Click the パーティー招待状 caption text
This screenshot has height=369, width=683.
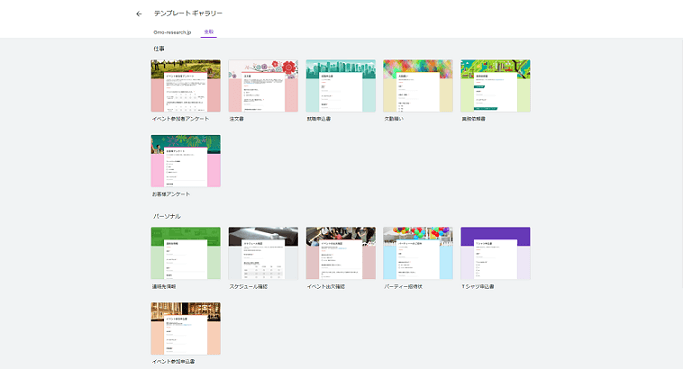coord(403,287)
